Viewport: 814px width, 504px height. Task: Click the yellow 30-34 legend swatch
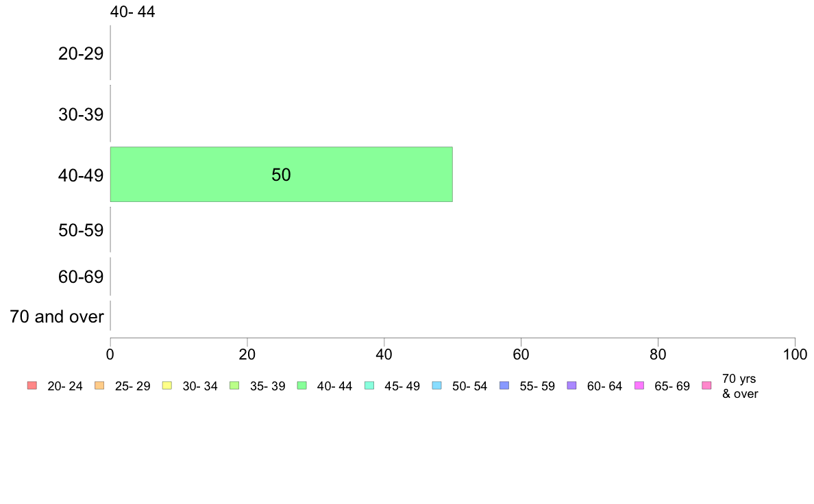167,385
